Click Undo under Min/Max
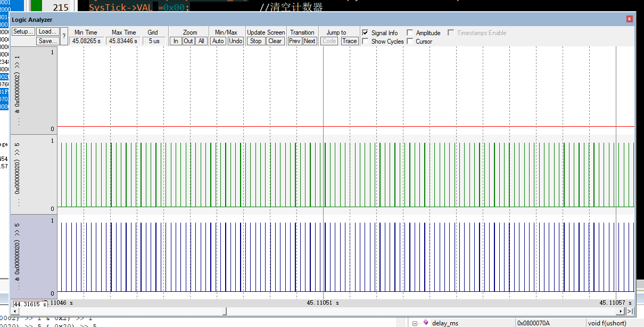This screenshot has height=327, width=644. tap(235, 40)
